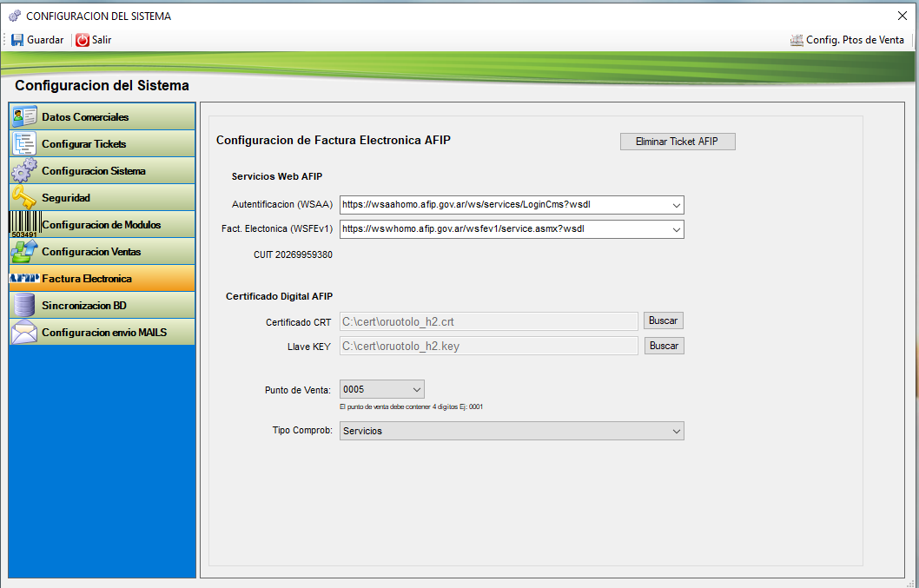Click the envelope icon for Configuracion envio MAILS
This screenshot has height=588, width=919.
24,332
